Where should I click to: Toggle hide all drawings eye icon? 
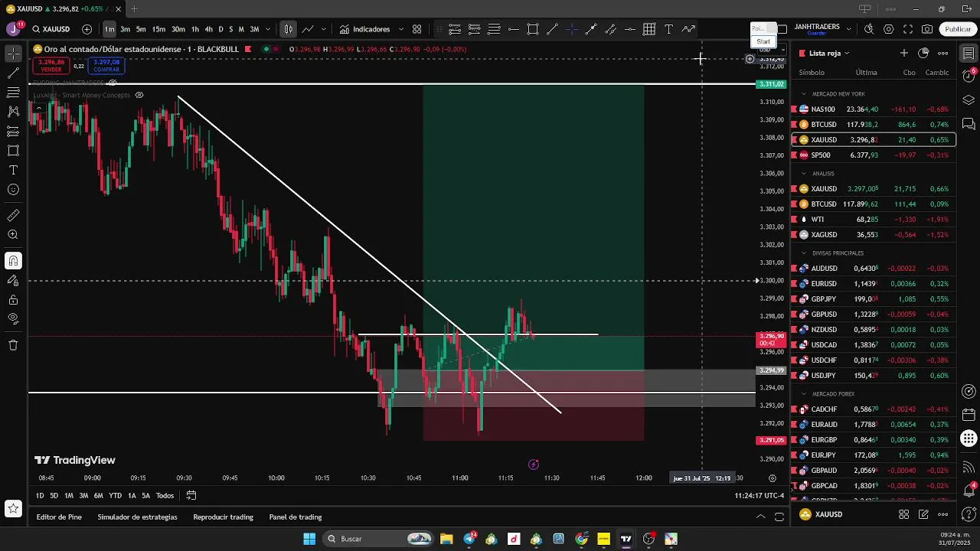tap(13, 318)
